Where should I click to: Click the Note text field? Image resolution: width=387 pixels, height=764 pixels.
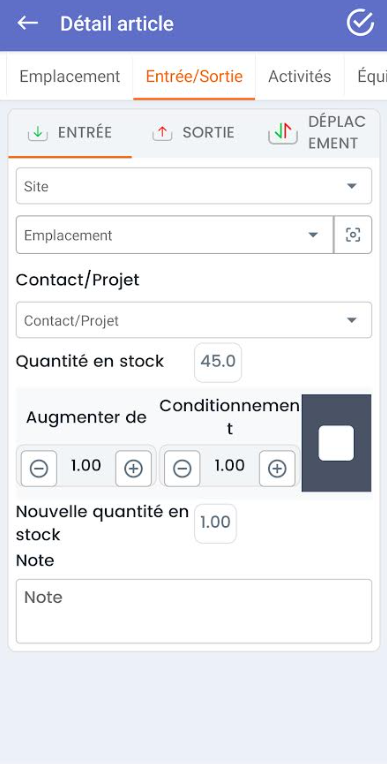click(194, 611)
